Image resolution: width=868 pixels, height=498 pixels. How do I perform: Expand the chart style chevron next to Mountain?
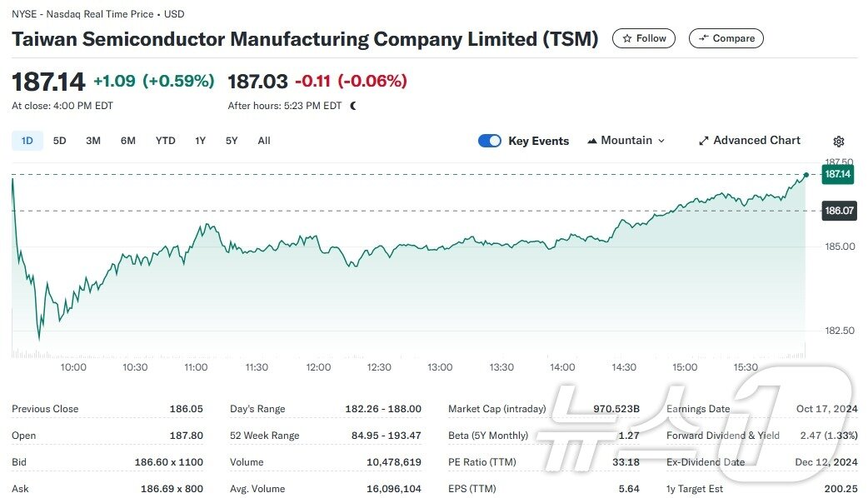pyautogui.click(x=660, y=141)
